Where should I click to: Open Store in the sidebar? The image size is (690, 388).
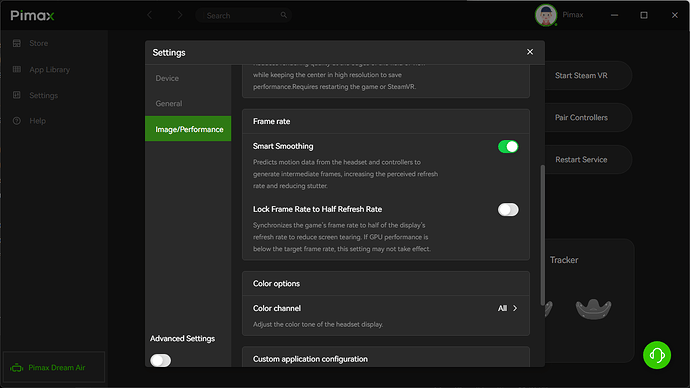pos(39,43)
